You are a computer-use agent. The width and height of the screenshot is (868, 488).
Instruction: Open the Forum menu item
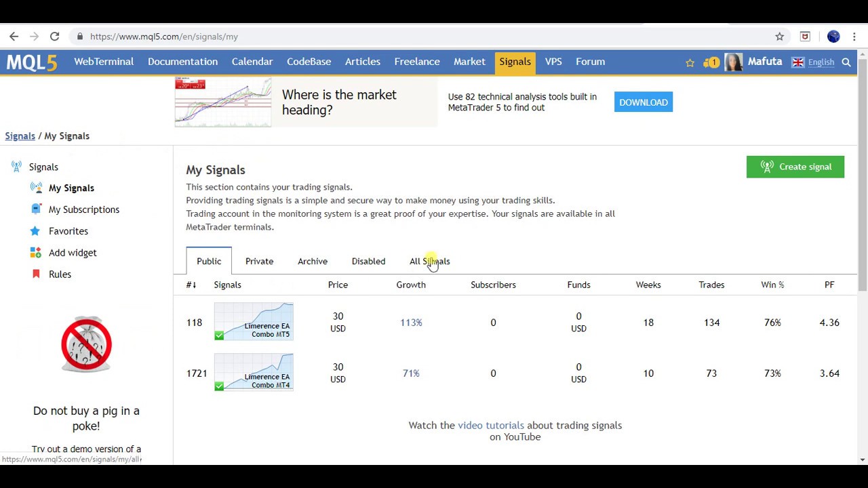point(590,62)
